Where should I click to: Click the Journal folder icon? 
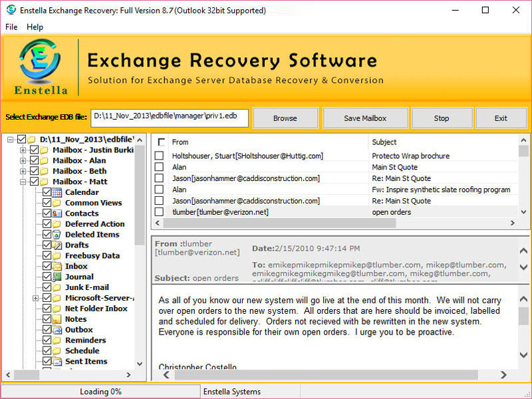coord(57,277)
